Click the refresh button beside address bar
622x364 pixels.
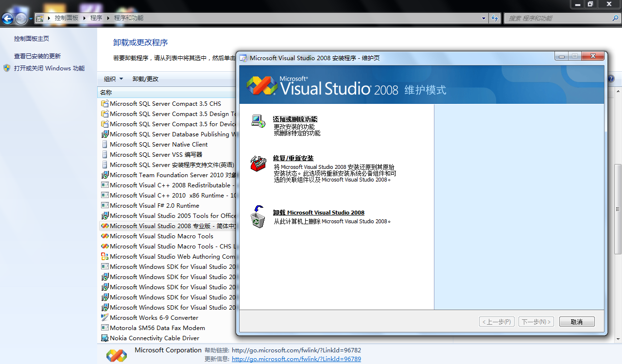tap(495, 18)
